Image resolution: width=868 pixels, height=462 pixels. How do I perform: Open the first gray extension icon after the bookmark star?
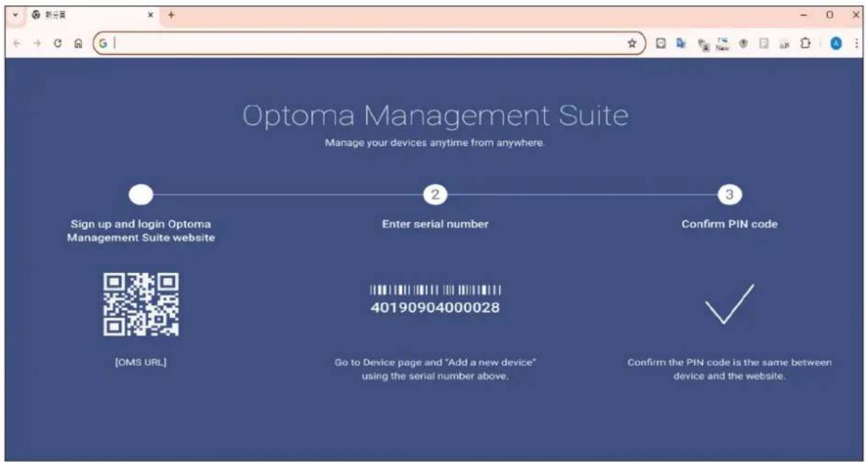coord(660,43)
